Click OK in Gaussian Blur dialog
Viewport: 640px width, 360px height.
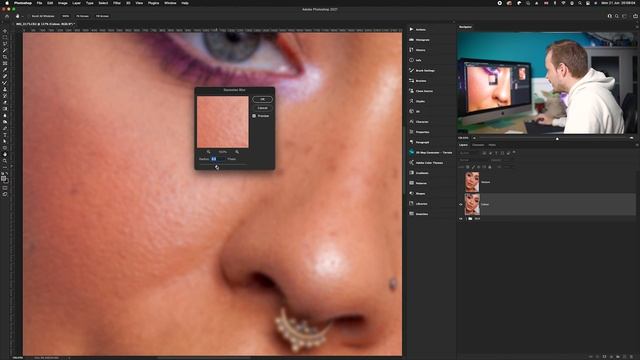(x=262, y=99)
